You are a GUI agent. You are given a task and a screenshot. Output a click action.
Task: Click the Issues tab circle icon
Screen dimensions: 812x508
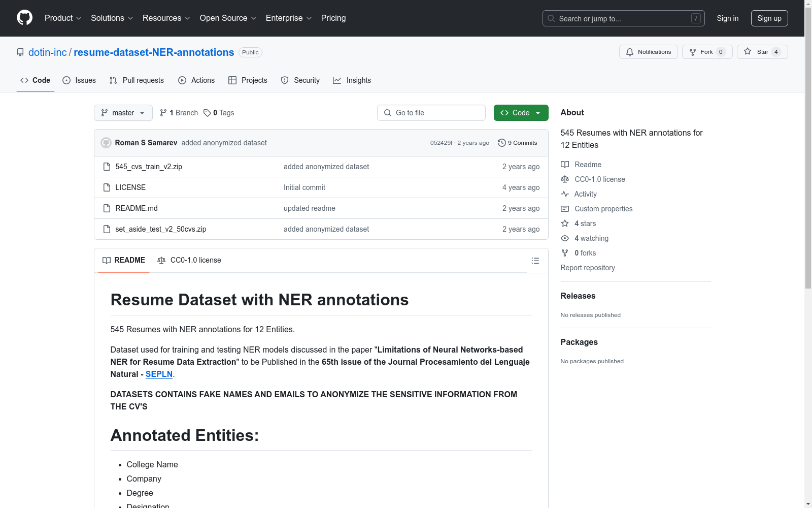[66, 80]
